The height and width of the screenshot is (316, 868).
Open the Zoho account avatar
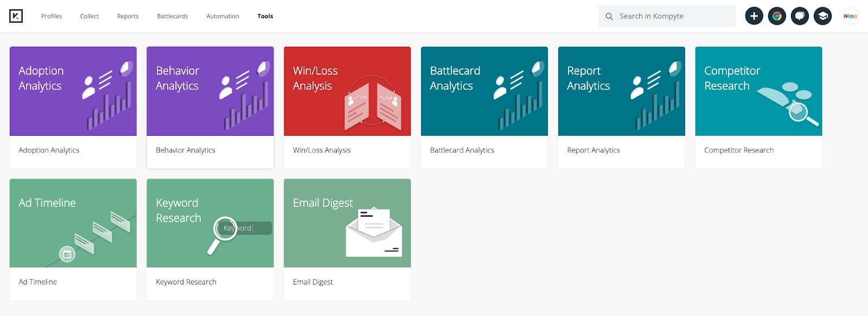[850, 16]
